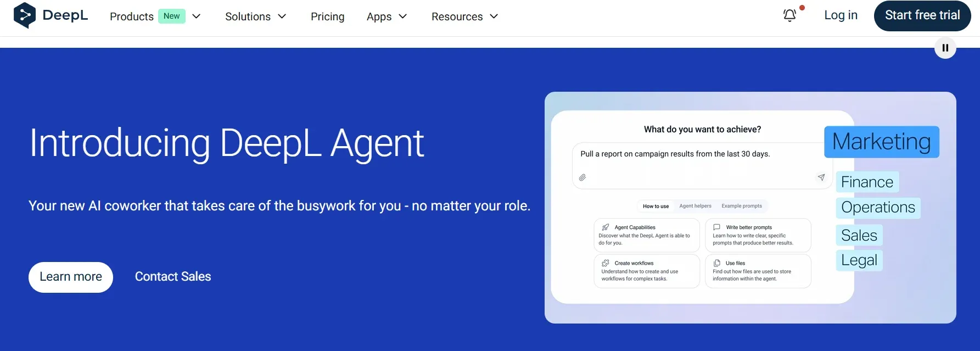Click the Operations role tag

coord(878,208)
